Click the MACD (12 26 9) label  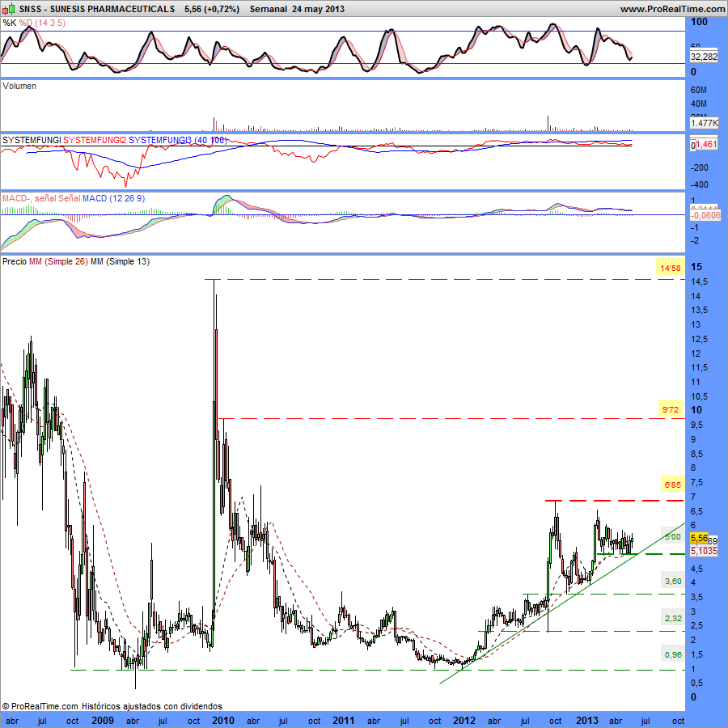pyautogui.click(x=113, y=198)
